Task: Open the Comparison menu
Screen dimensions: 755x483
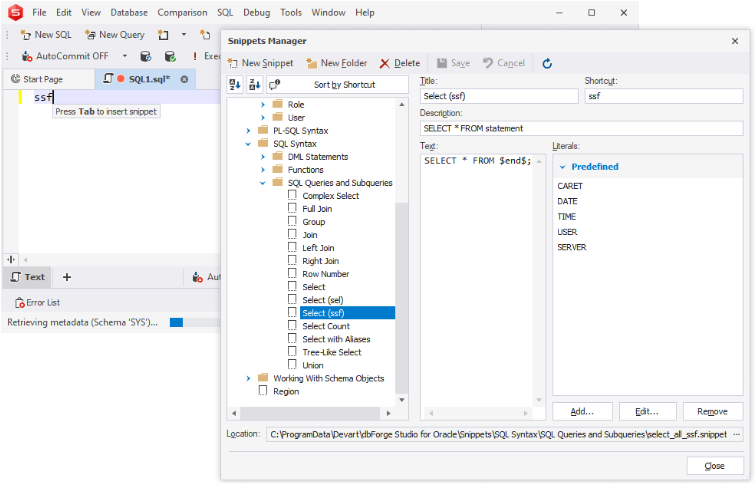Action: tap(182, 13)
